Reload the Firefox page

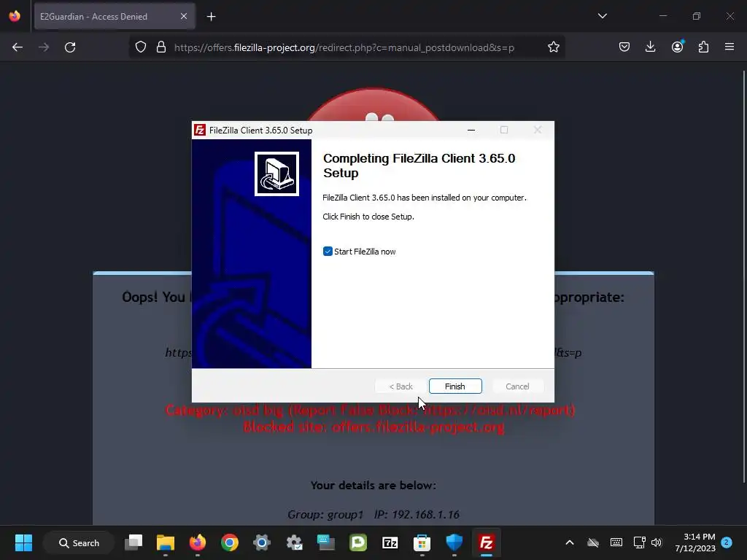(x=70, y=47)
